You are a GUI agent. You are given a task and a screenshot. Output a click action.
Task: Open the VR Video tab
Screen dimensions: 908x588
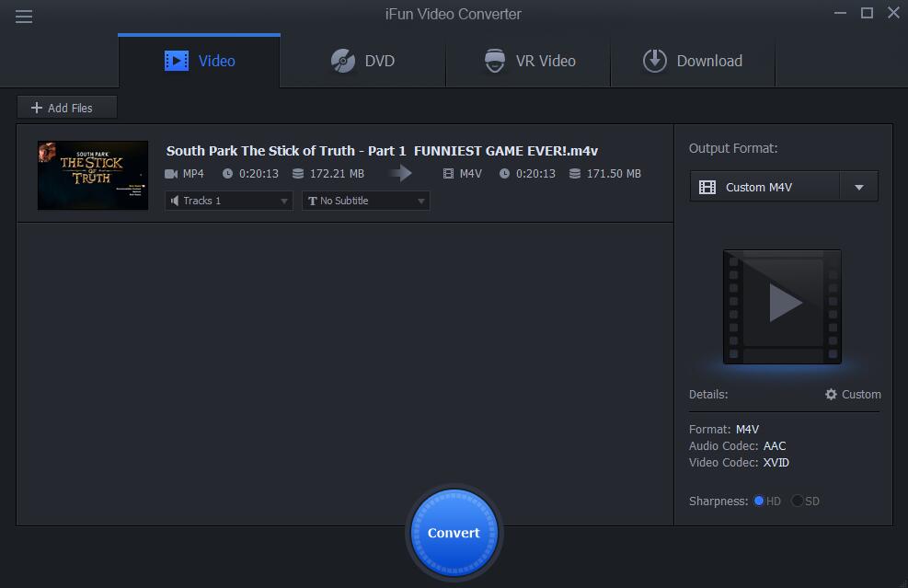529,61
